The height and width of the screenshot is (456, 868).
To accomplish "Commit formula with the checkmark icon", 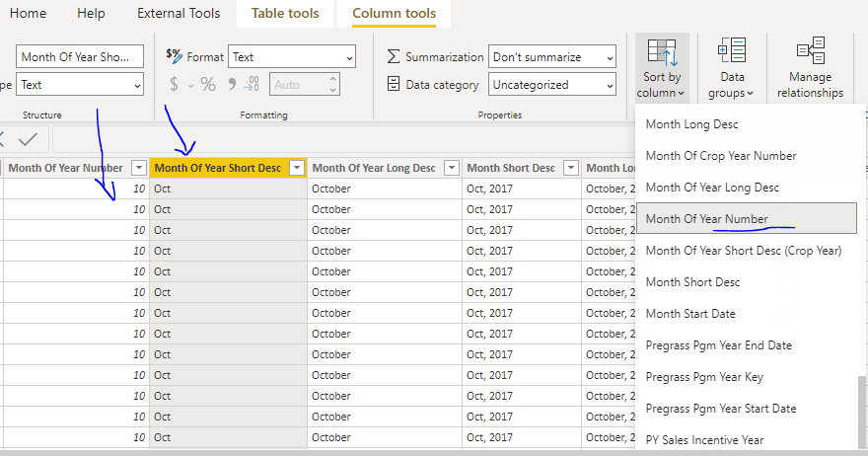I will coord(29,139).
